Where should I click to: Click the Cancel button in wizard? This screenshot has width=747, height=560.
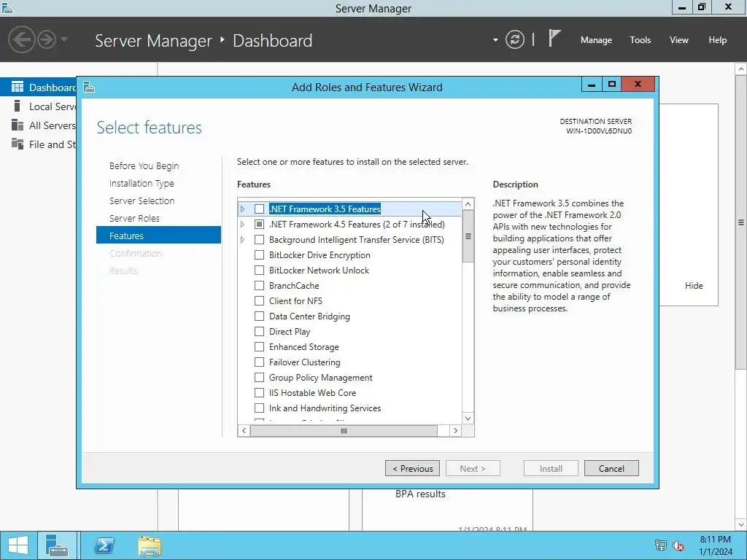pyautogui.click(x=611, y=468)
